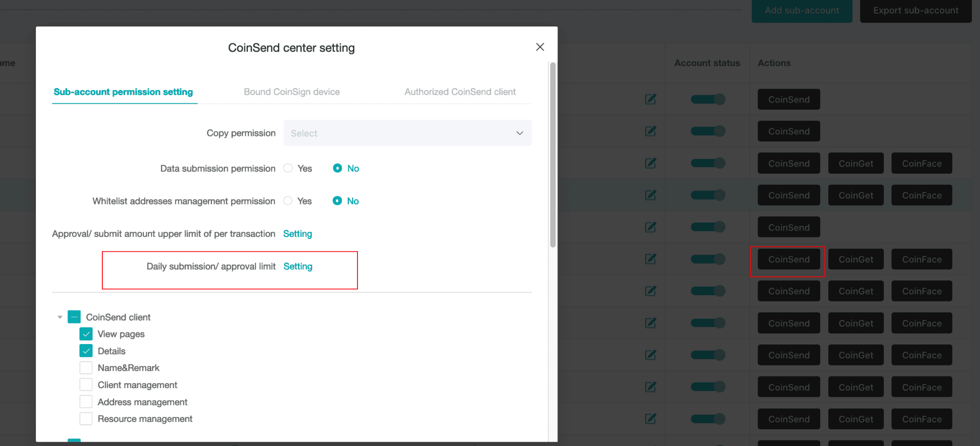Click the edit pencil icon in the third row
980x446 pixels.
tap(650, 163)
